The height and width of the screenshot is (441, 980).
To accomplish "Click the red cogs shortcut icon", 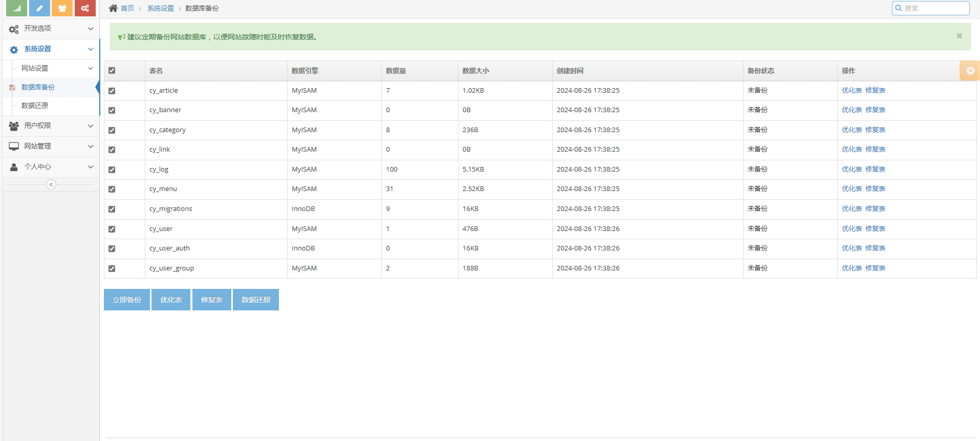I will point(85,8).
